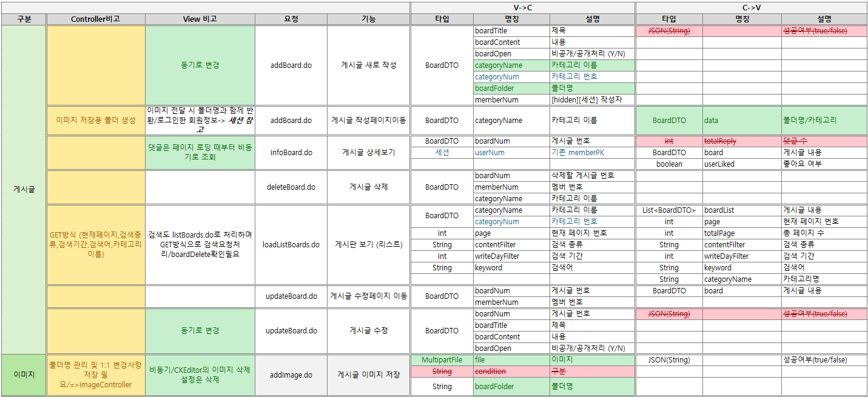
Task: Click the 삭제할 게시글 번호 cell
Action: tap(592, 176)
